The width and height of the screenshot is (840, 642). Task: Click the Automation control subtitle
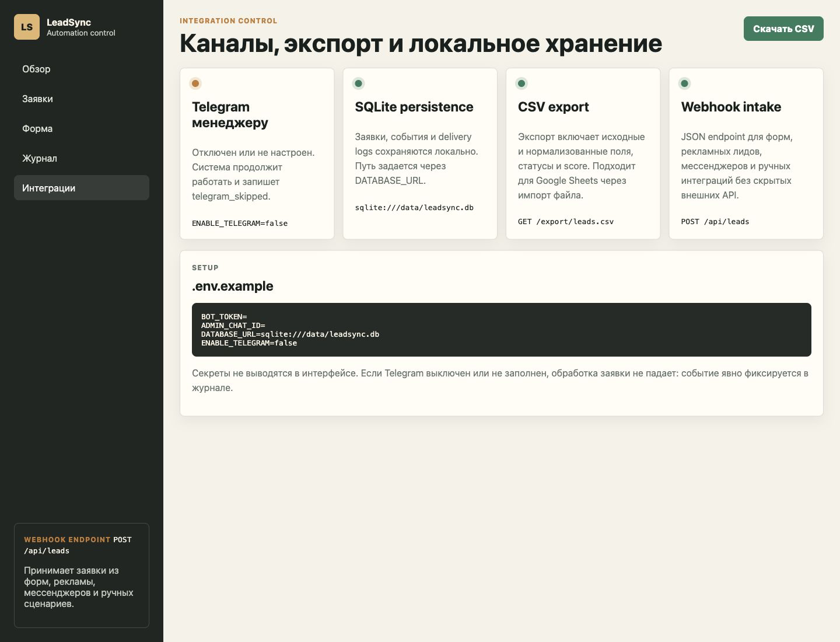(x=81, y=33)
